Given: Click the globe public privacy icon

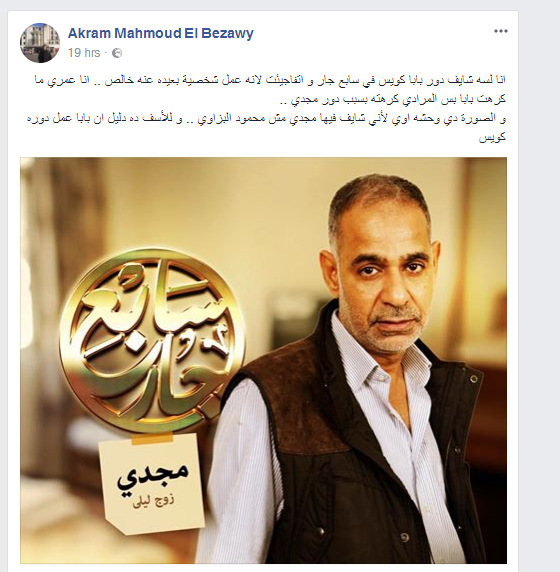Looking at the screenshot, I should [117, 53].
